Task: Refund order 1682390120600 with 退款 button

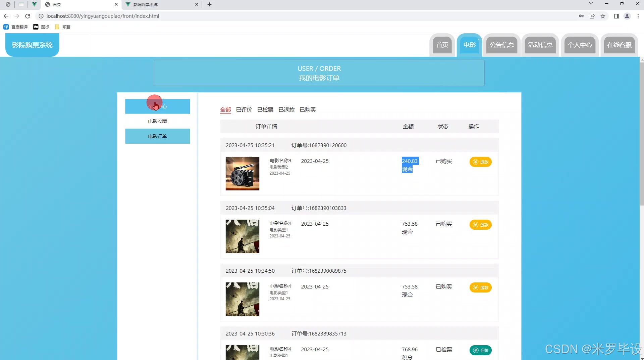Action: point(480,162)
